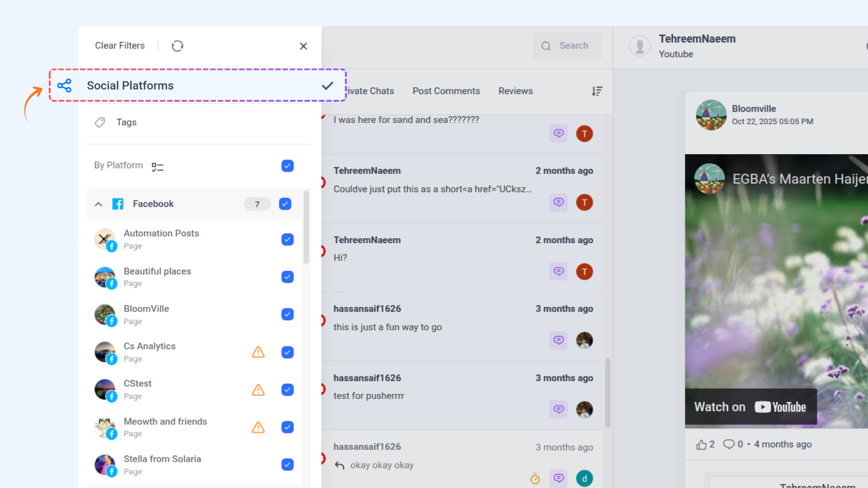Click the Tags label icon
The height and width of the screenshot is (488, 868).
tap(100, 122)
